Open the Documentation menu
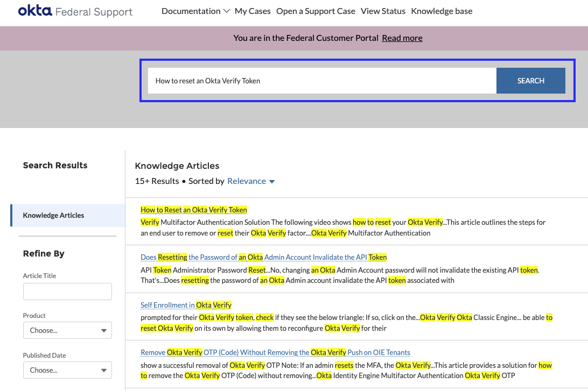 click(192, 10)
